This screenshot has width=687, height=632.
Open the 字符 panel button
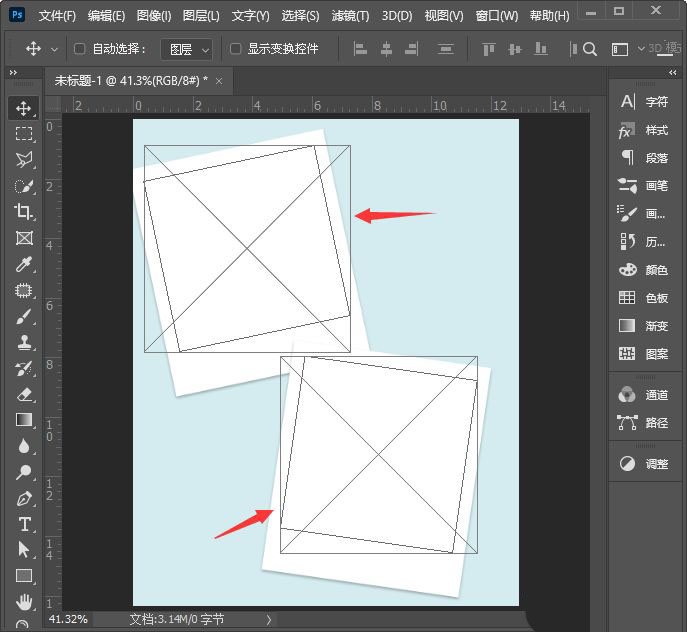pyautogui.click(x=644, y=102)
